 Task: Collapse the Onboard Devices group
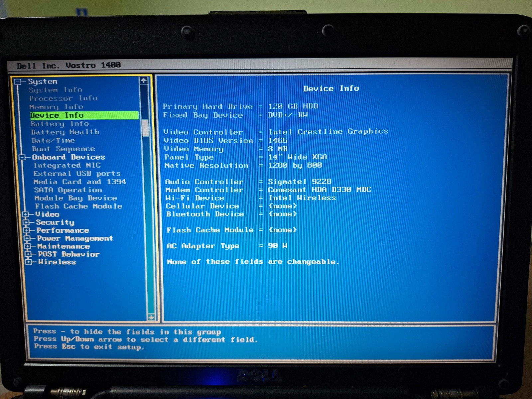(x=22, y=157)
